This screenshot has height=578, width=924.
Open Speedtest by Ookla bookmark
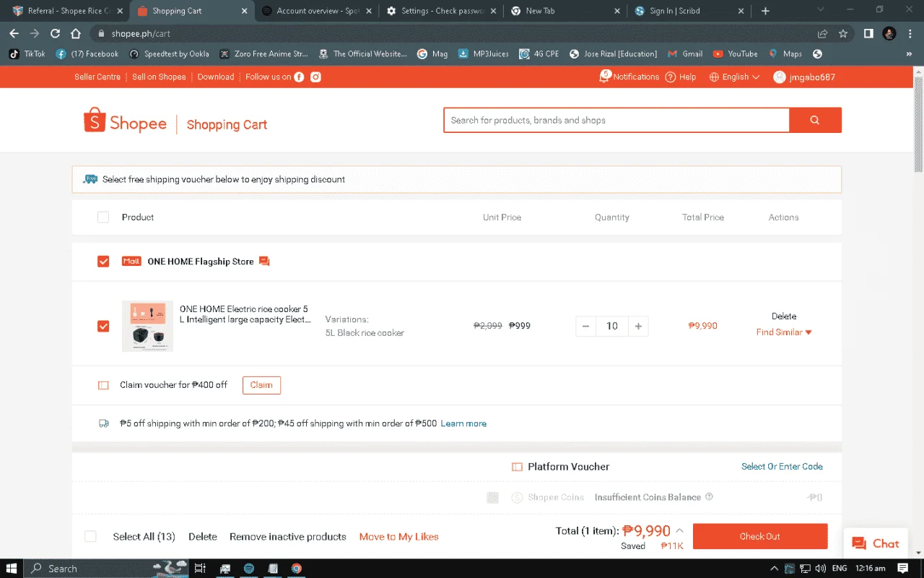[169, 53]
